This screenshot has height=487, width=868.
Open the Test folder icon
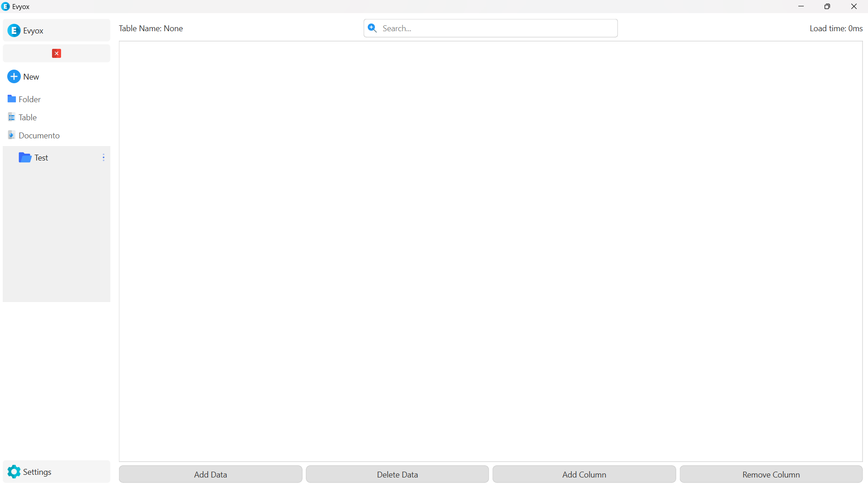25,157
